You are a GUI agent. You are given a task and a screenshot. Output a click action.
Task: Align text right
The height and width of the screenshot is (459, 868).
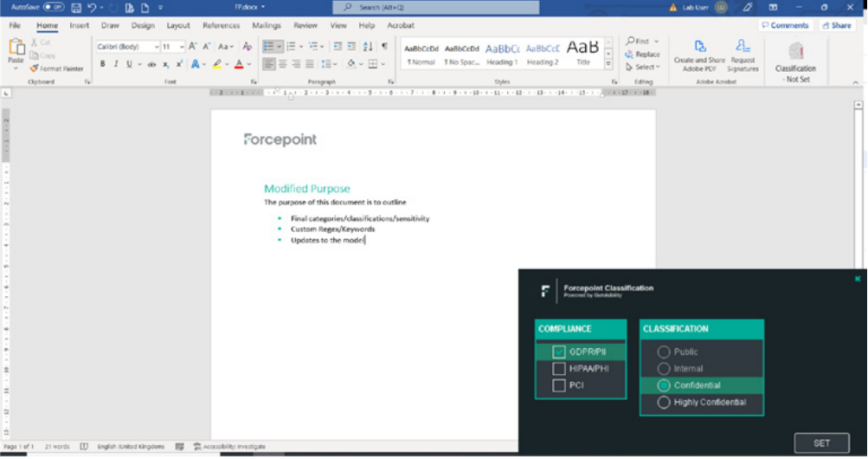(296, 64)
